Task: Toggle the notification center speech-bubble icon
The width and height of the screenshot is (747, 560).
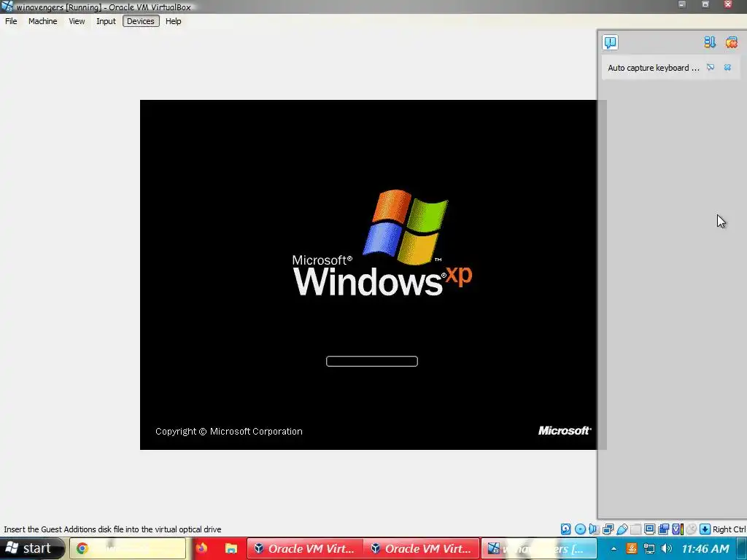Action: point(610,42)
